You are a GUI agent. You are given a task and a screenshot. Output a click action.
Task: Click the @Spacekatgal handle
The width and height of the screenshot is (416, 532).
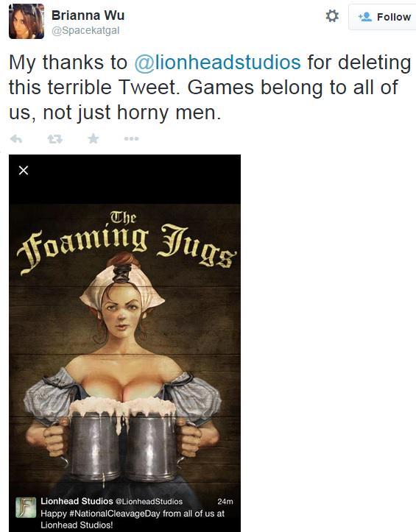(x=85, y=30)
